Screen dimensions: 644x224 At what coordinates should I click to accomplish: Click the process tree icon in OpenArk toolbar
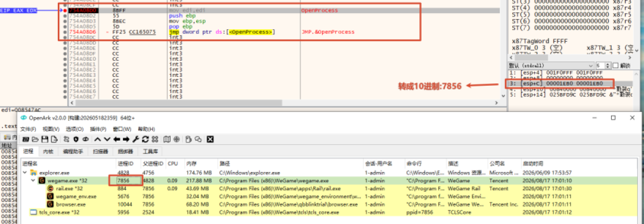click(67, 139)
